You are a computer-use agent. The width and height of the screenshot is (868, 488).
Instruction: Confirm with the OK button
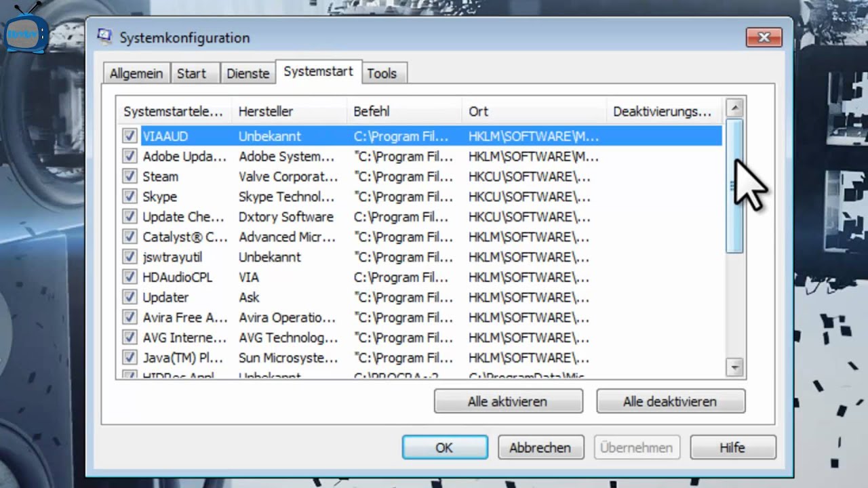coord(444,447)
